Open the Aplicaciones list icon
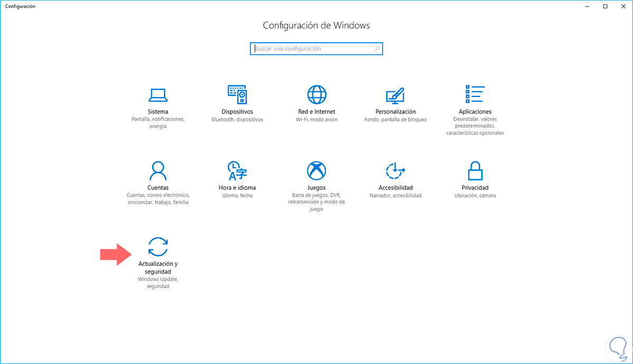Image resolution: width=633 pixels, height=364 pixels. (475, 95)
